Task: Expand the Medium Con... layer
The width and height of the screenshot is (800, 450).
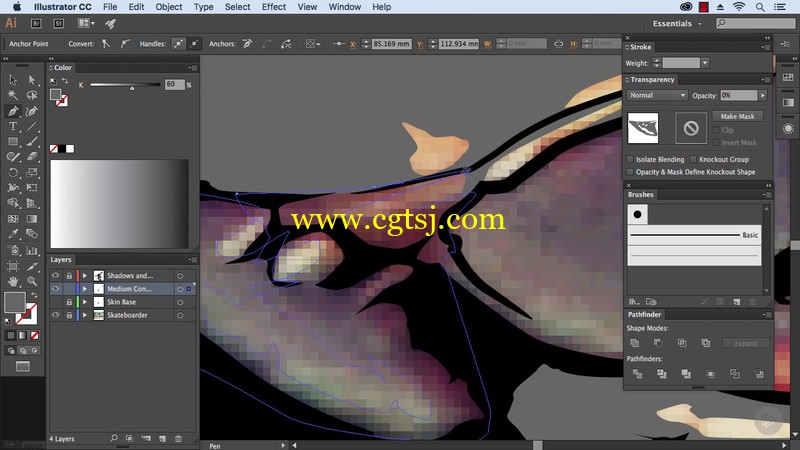Action: [85, 289]
